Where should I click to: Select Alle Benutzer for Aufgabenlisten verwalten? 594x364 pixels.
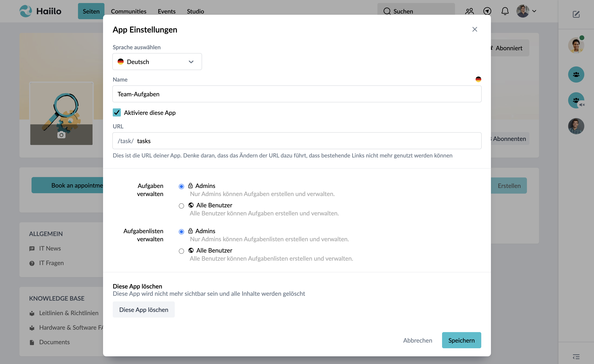181,251
